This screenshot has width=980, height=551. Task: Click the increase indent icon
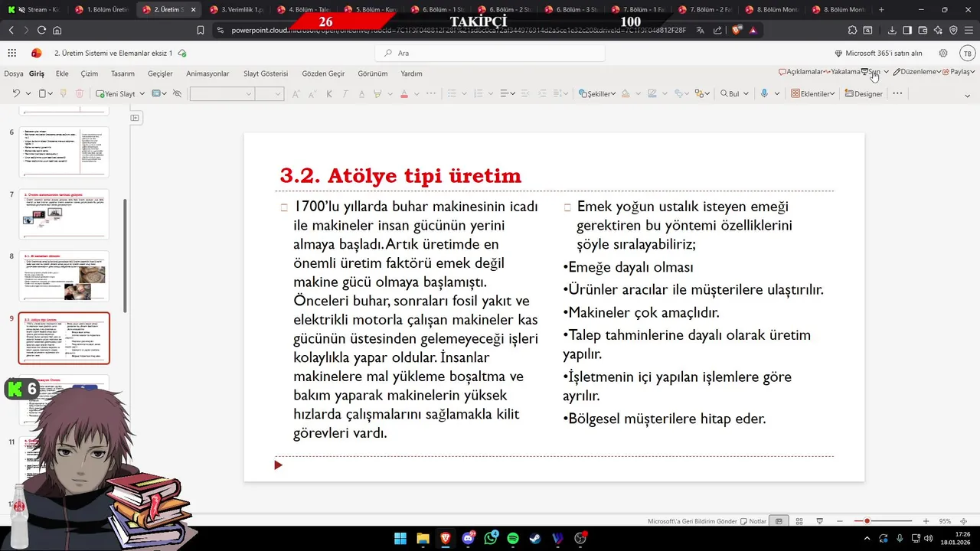point(542,93)
